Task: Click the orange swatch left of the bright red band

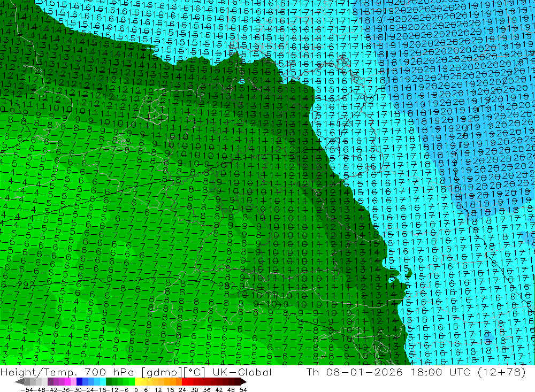Action: click(x=179, y=382)
